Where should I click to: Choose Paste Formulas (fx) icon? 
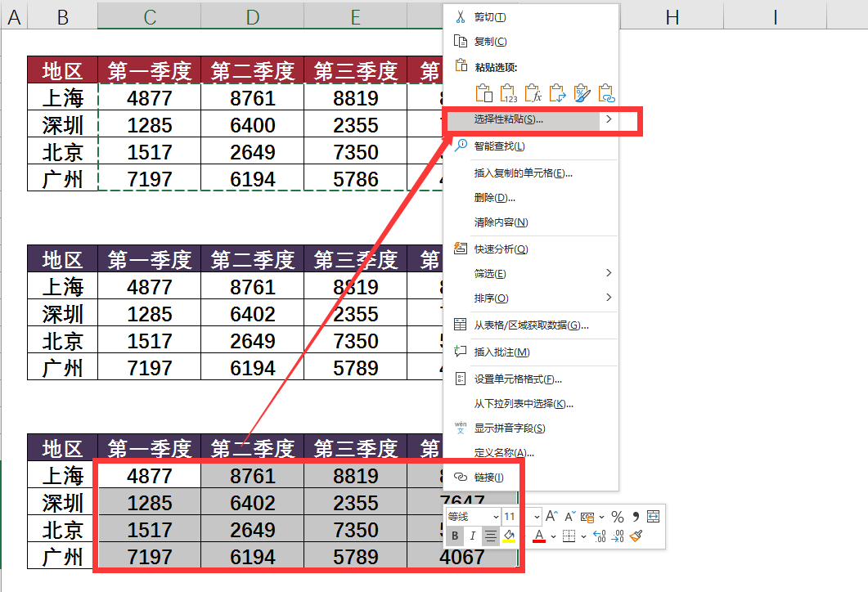(x=533, y=93)
